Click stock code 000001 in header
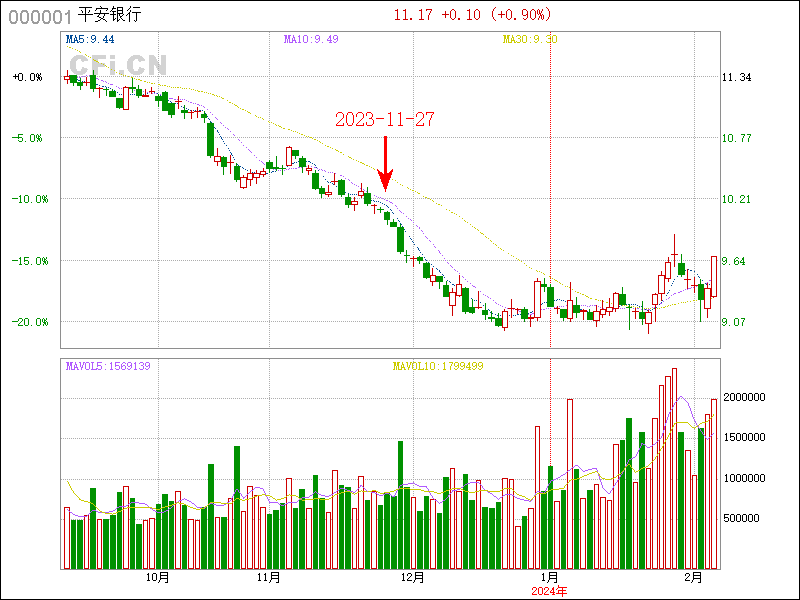 40,16
